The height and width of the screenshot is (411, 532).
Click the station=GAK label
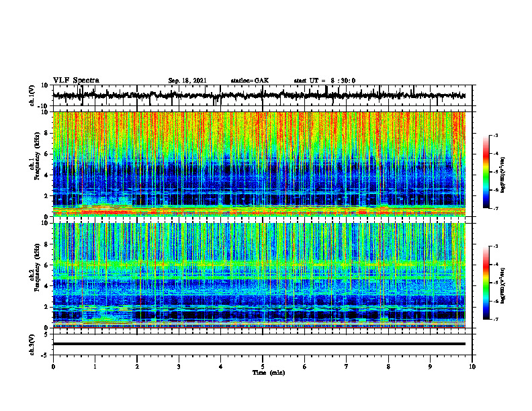(250, 81)
